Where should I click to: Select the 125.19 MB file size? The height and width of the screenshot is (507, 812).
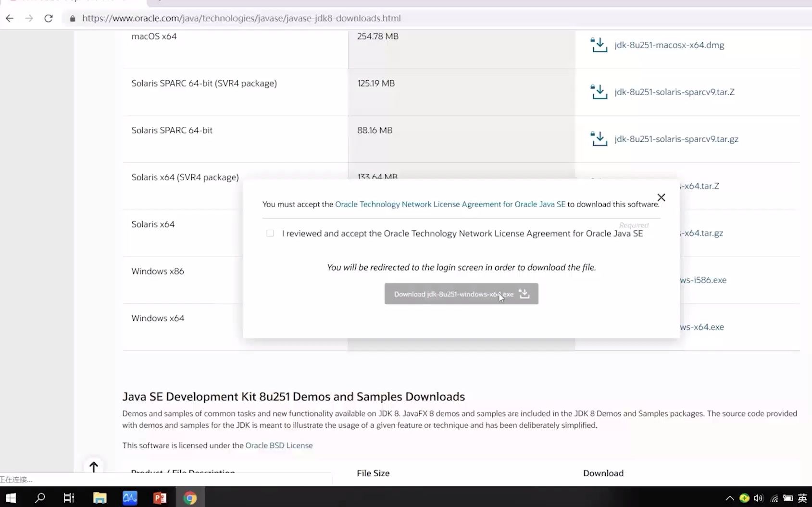[x=376, y=84]
